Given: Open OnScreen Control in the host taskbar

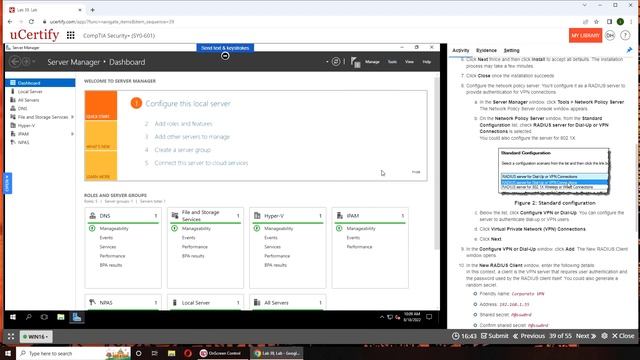Looking at the screenshot, I should (x=220, y=353).
